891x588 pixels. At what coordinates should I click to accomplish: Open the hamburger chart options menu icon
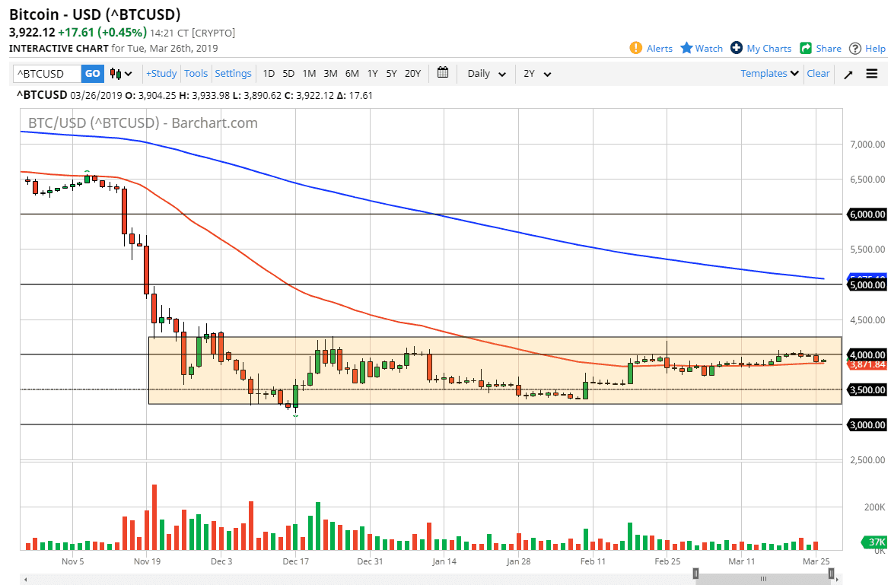(872, 74)
